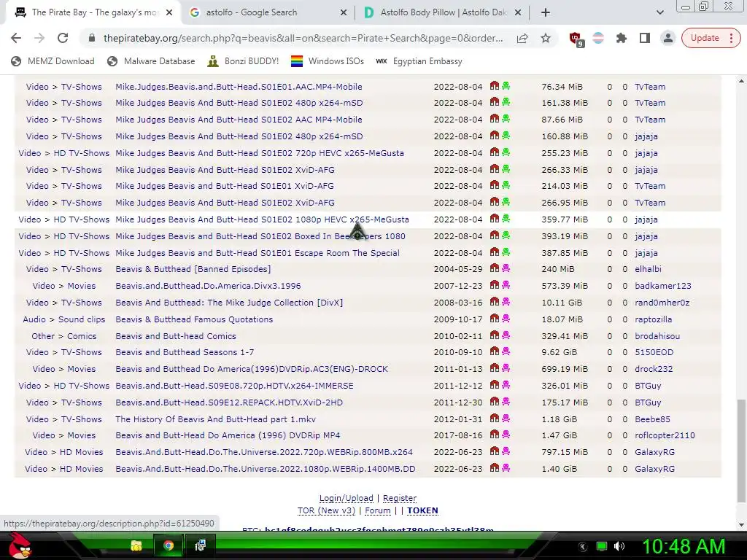Viewport: 747px width, 560px height.
Task: Click magnet icon for Beavis and Butt-head Comics
Action: tap(495, 335)
